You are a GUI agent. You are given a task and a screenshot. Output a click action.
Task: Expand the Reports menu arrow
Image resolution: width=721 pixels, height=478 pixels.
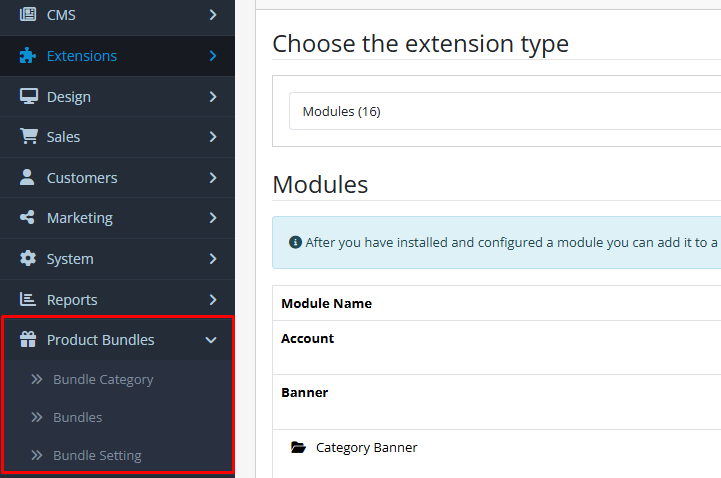(x=212, y=300)
